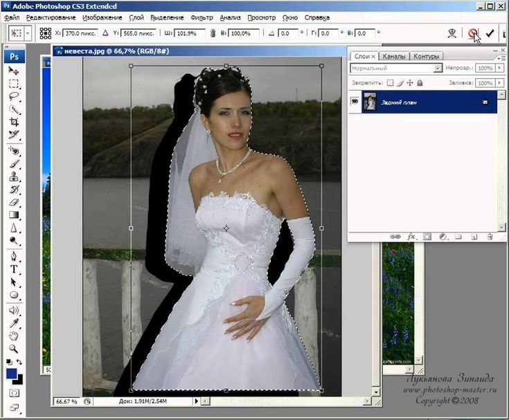This screenshot has height=420, width=509.
Task: Toggle maintain aspect ratio chain link
Action: point(213,33)
